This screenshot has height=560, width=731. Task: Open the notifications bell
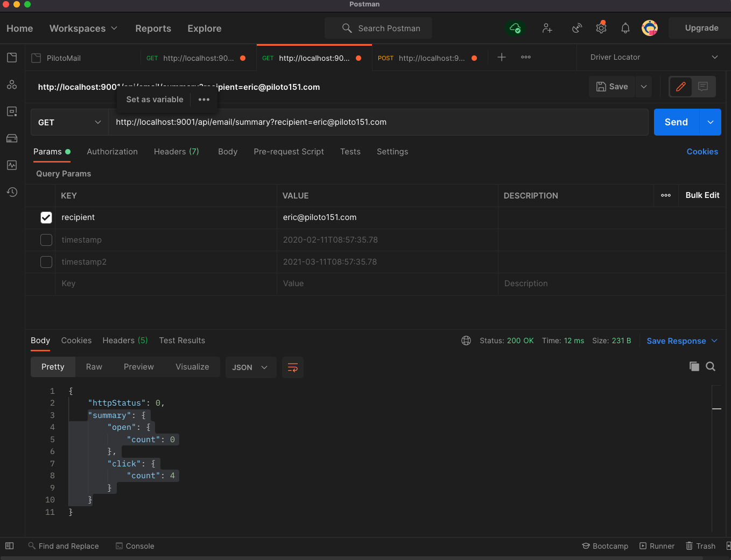click(625, 28)
